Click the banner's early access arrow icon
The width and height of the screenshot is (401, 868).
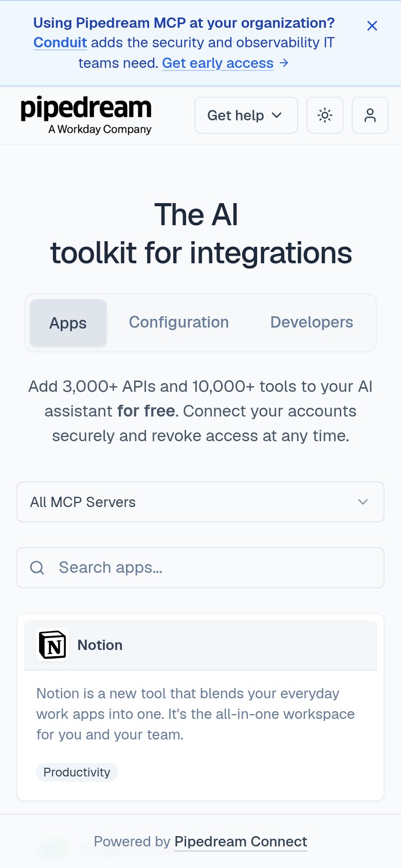(x=284, y=63)
